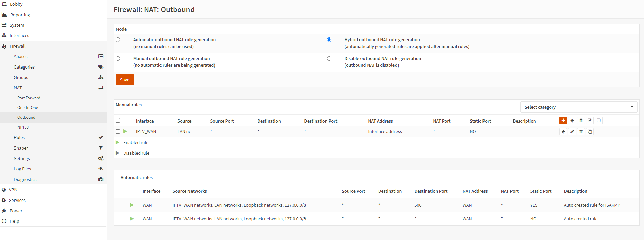Click the VPN globe icon
Viewport: 644px width, 240px height.
click(x=4, y=190)
